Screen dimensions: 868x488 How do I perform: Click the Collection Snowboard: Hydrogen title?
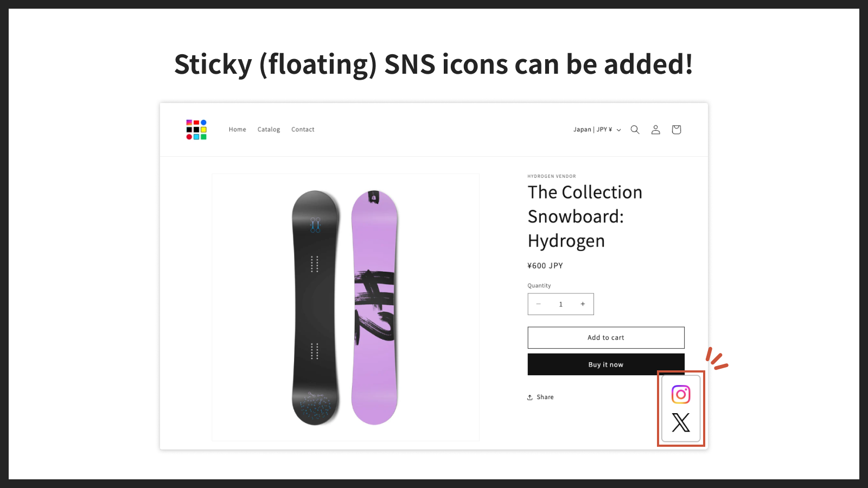(x=585, y=216)
